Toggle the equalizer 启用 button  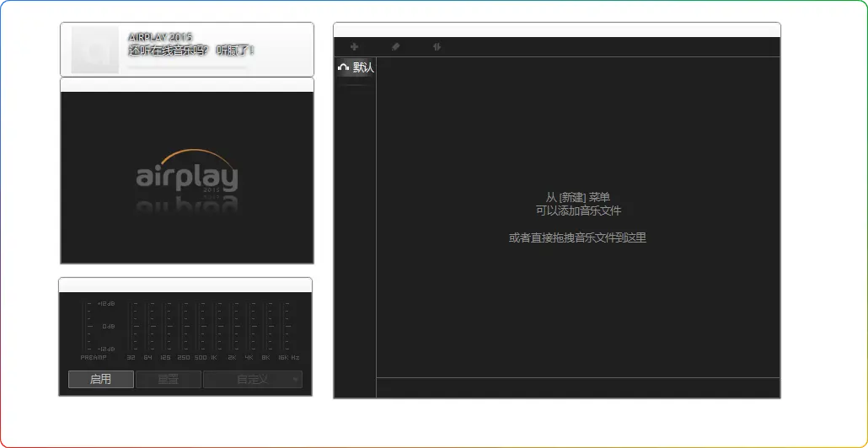101,380
